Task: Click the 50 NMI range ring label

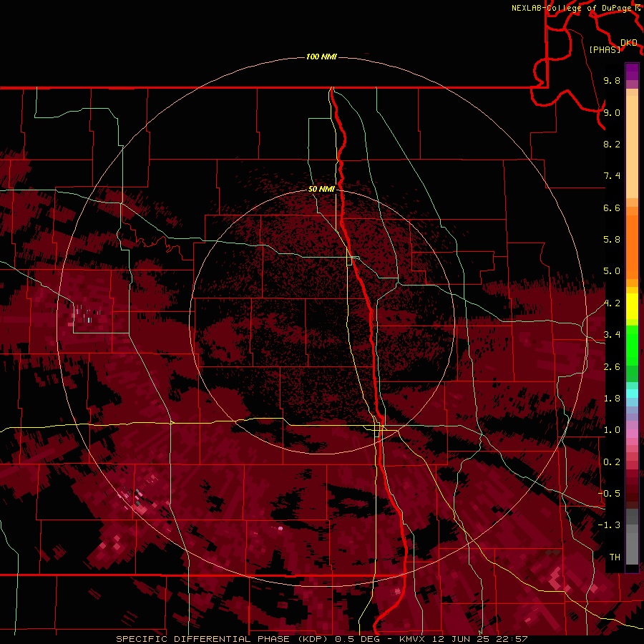Action: [321, 189]
